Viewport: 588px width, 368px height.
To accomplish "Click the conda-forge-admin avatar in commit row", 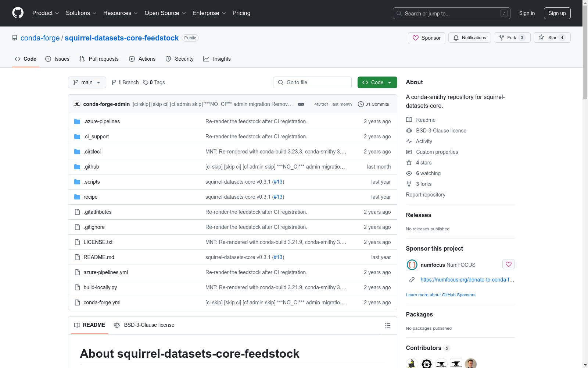I will (x=77, y=104).
